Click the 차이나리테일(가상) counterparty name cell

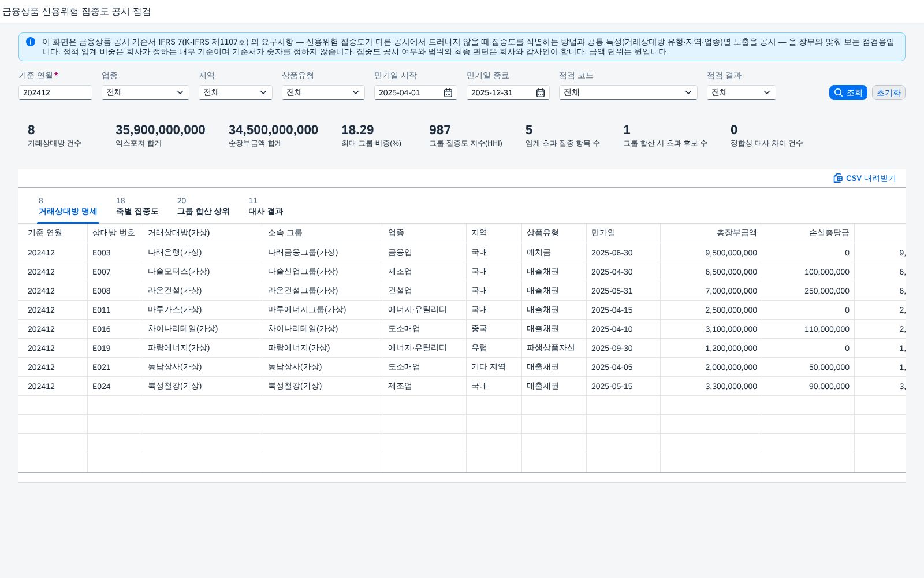(203, 329)
